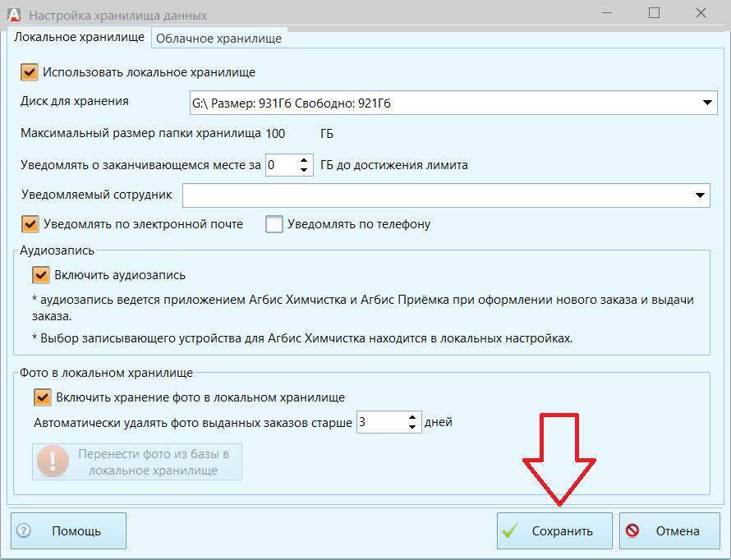Image resolution: width=731 pixels, height=560 pixels.
Task: Switch to Локальное хранилище tab
Action: 79,37
